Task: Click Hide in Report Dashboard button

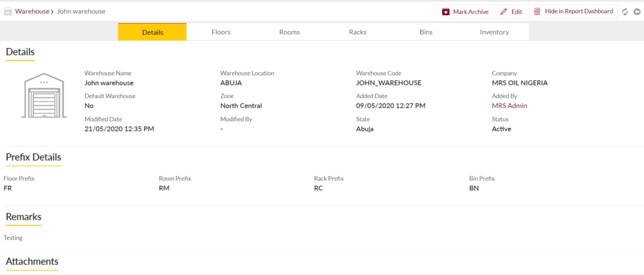Action: (x=574, y=11)
